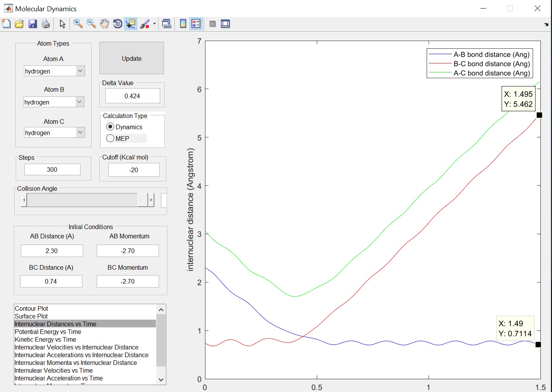This screenshot has height=392, width=552.
Task: Select the Zoom Out magnifier tool
Action: pyautogui.click(x=91, y=24)
